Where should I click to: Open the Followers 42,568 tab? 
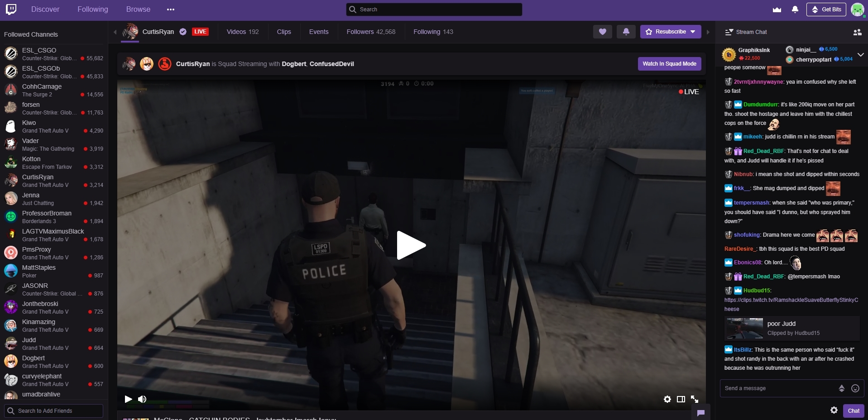(x=371, y=32)
